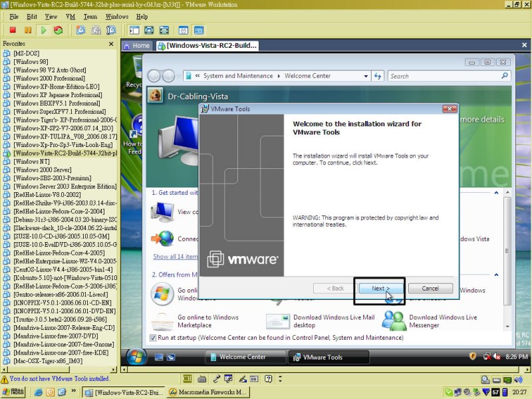Select the Windows-Vista-RC2-Build tab
The height and width of the screenshot is (399, 532).
click(x=207, y=45)
